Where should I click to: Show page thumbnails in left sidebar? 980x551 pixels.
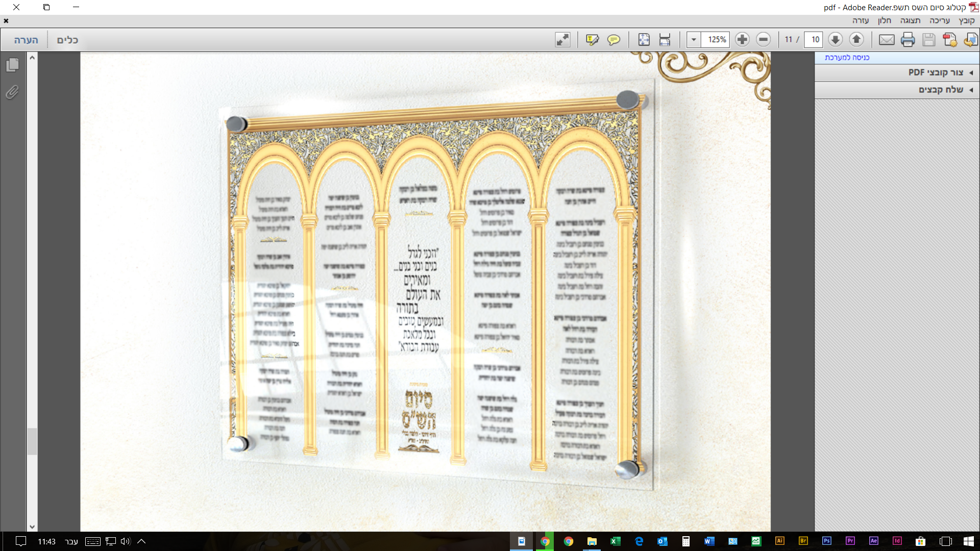pos(13,65)
